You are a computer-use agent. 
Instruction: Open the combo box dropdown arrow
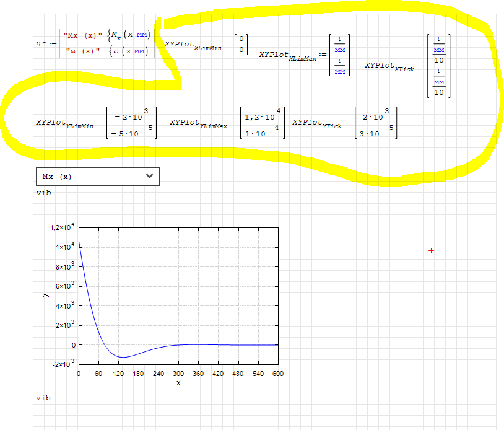coord(149,177)
